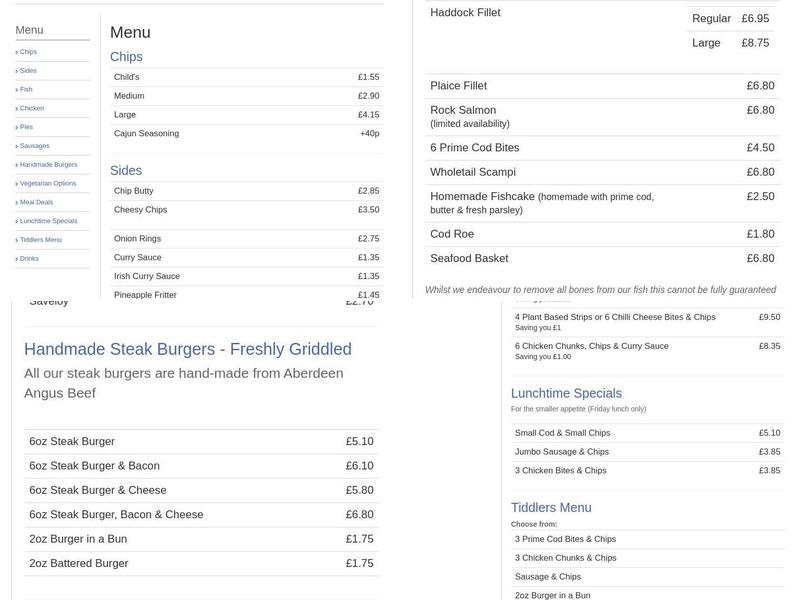Click the arrow icon beside Chicken
The image size is (800, 600).
pyautogui.click(x=18, y=108)
